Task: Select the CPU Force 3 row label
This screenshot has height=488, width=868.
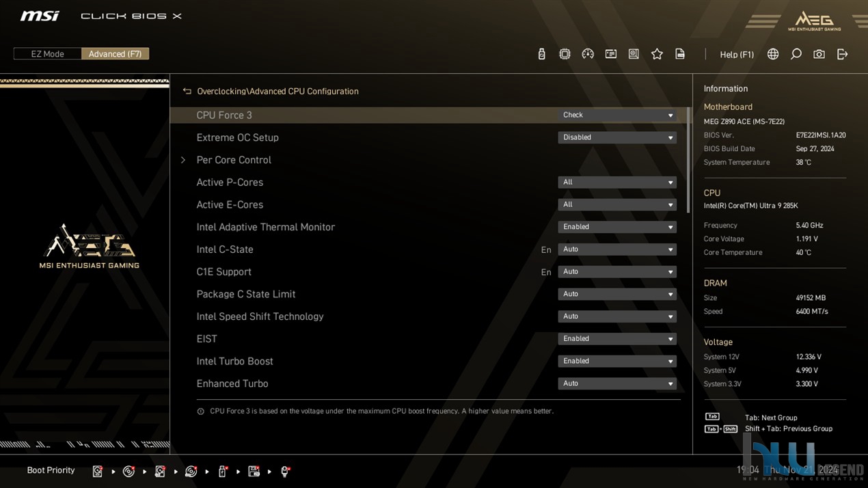Action: coord(224,115)
